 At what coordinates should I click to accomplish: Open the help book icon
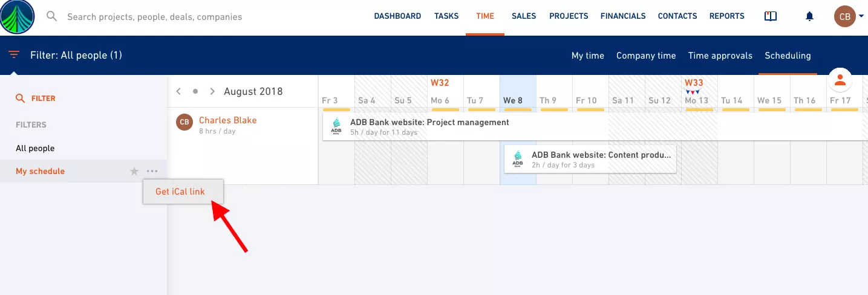[x=771, y=16]
